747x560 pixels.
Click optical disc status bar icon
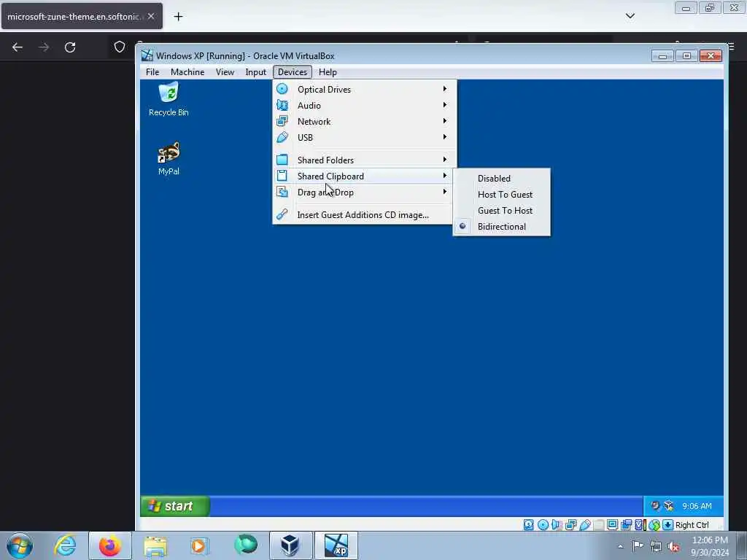tap(543, 525)
